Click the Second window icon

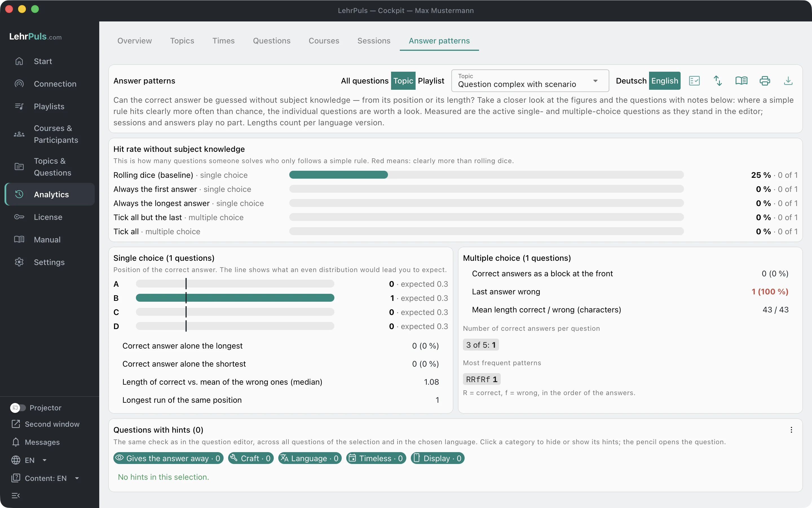point(16,424)
